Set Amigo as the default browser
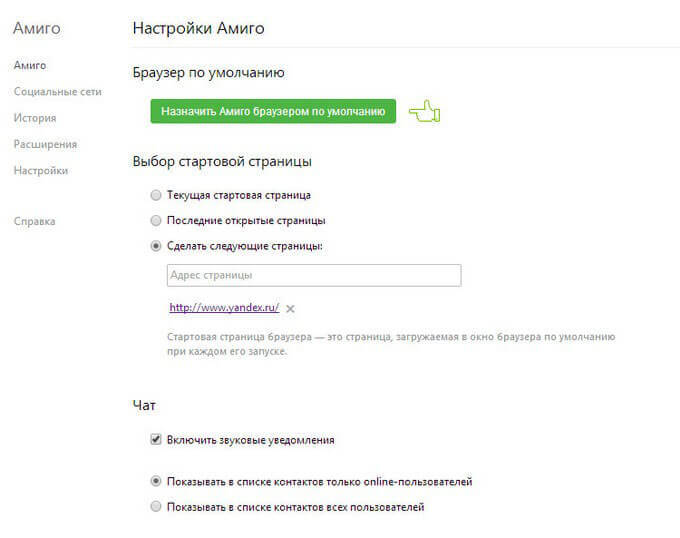Screen dimensions: 680x538 (x=273, y=111)
